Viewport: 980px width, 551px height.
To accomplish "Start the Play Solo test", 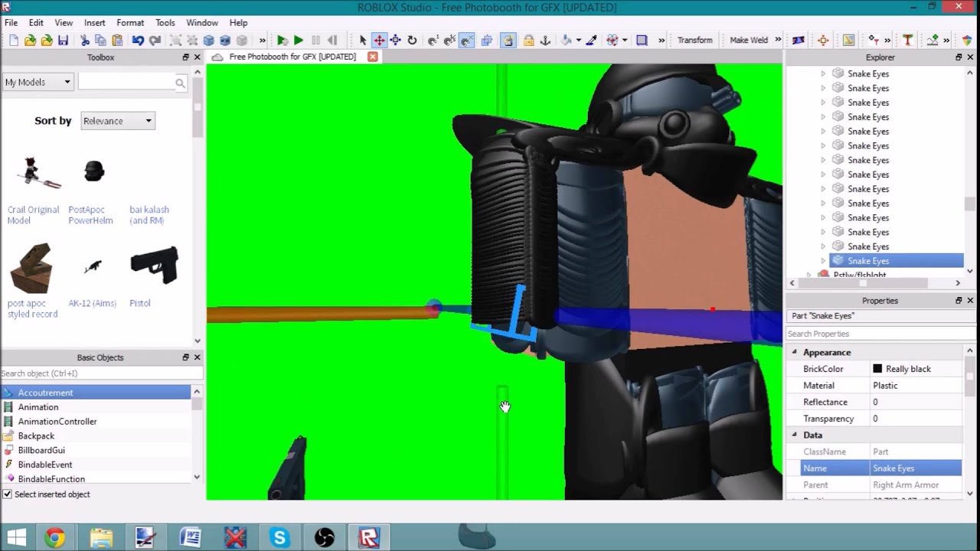I will [282, 41].
